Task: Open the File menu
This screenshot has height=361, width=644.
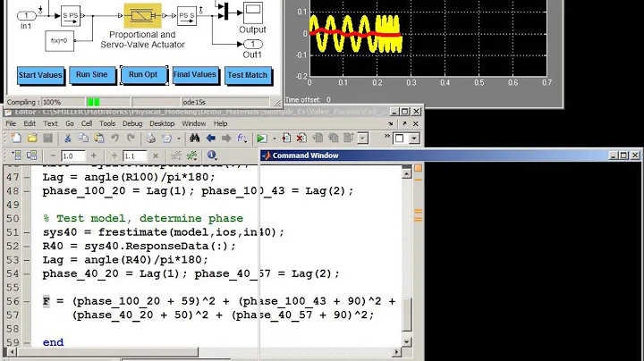Action: click(11, 123)
